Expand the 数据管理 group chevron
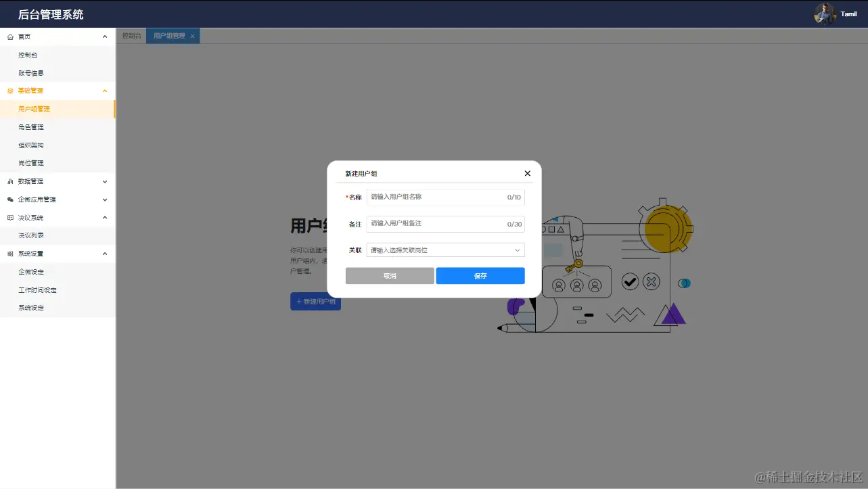868x489 pixels. (x=105, y=181)
